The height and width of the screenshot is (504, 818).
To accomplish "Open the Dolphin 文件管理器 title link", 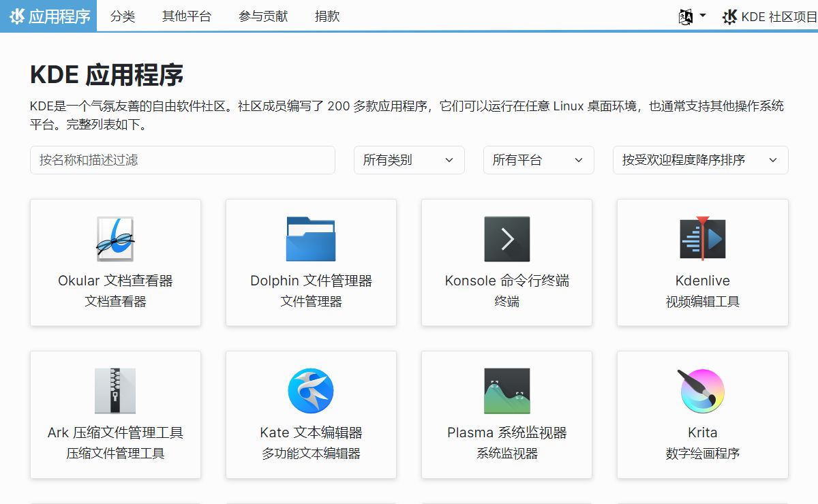I will (311, 281).
